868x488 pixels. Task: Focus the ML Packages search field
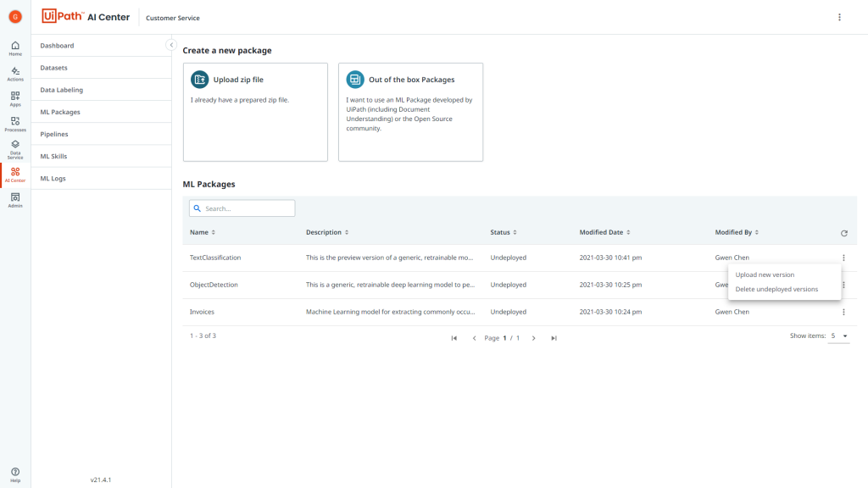(x=242, y=208)
